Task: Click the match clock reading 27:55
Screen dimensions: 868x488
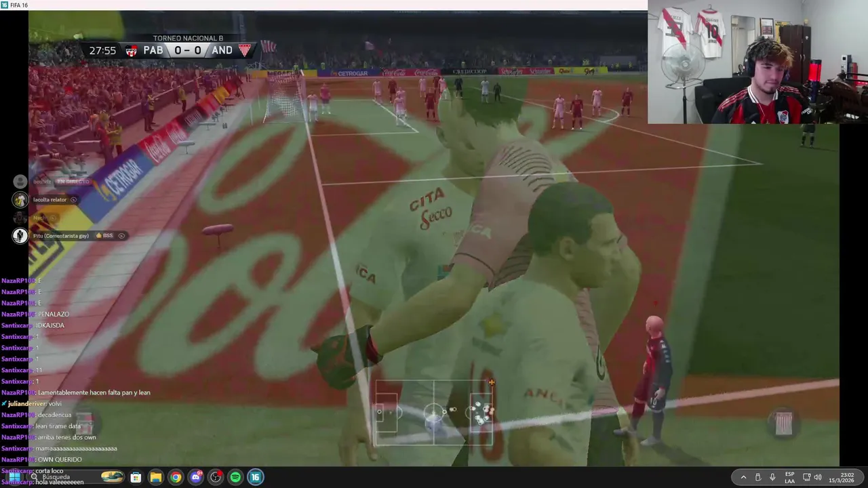Action: point(102,50)
